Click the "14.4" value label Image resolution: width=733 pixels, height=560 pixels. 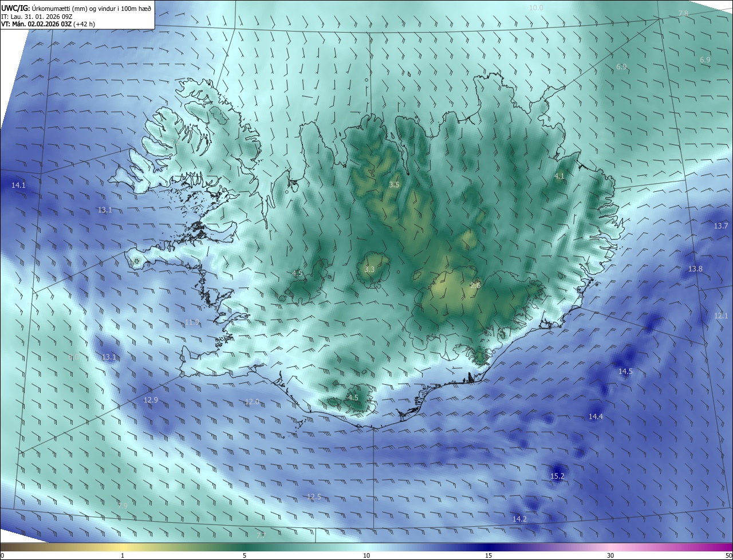click(x=596, y=417)
